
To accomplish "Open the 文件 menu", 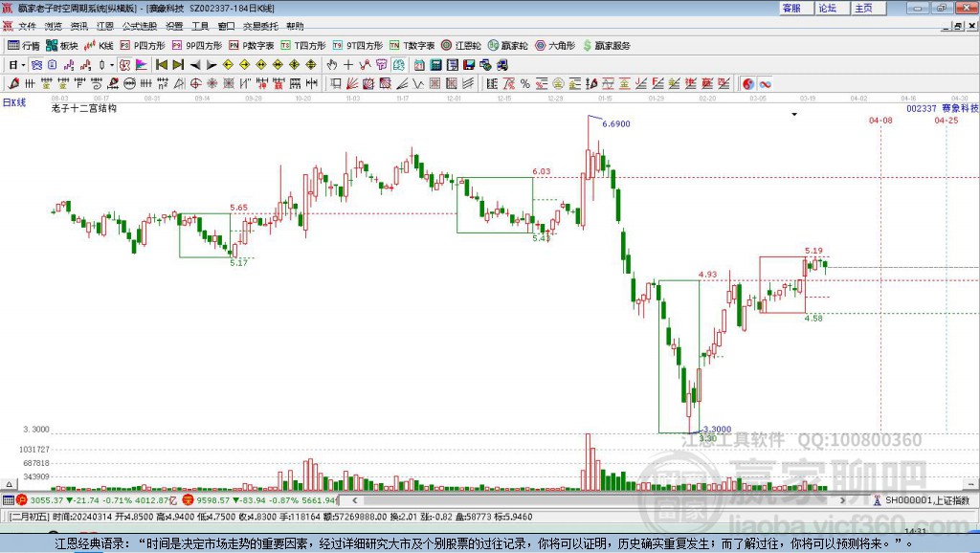I will [x=27, y=26].
